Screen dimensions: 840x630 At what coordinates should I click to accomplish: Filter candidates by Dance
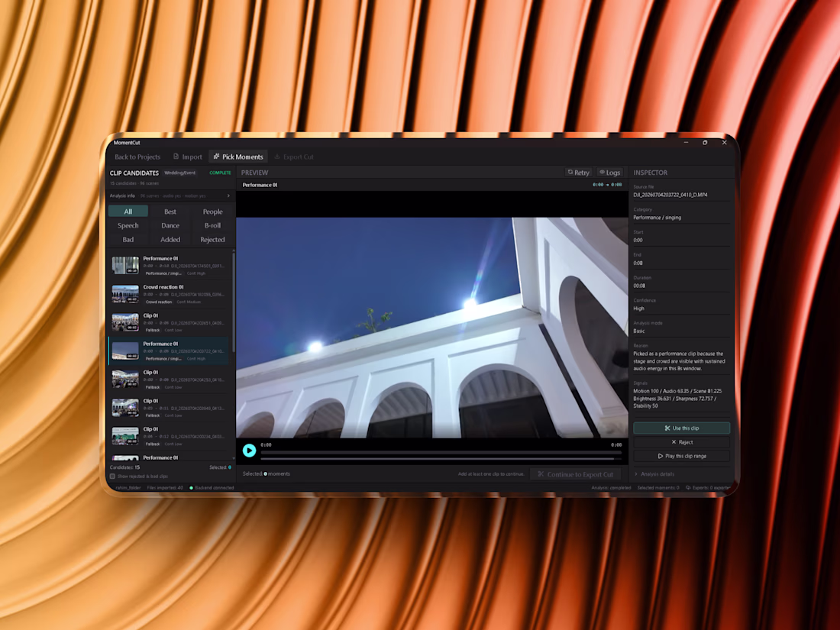pos(170,225)
